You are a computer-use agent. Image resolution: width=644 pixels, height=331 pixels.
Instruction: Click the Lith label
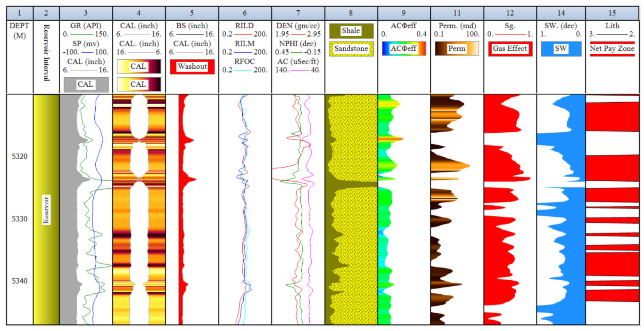(x=612, y=26)
